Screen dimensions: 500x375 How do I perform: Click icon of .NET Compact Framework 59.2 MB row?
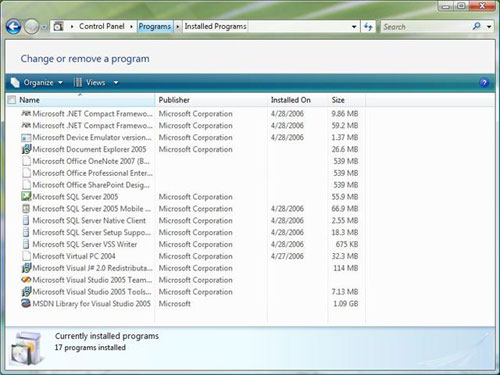pyautogui.click(x=26, y=126)
